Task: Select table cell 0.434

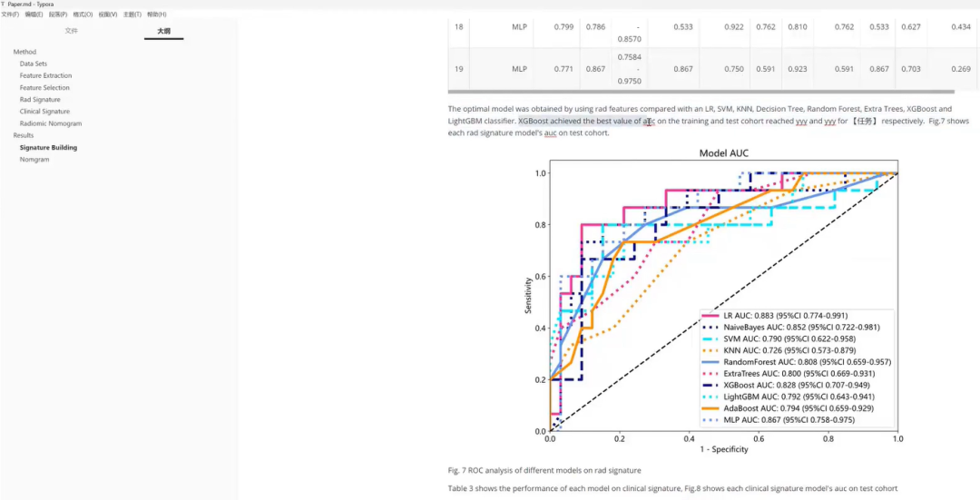Action: 961,27
